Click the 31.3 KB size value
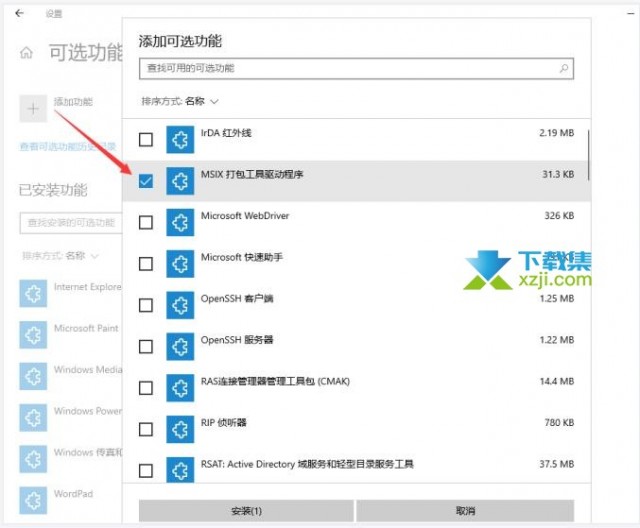The width and height of the screenshot is (640, 528). pos(558,175)
